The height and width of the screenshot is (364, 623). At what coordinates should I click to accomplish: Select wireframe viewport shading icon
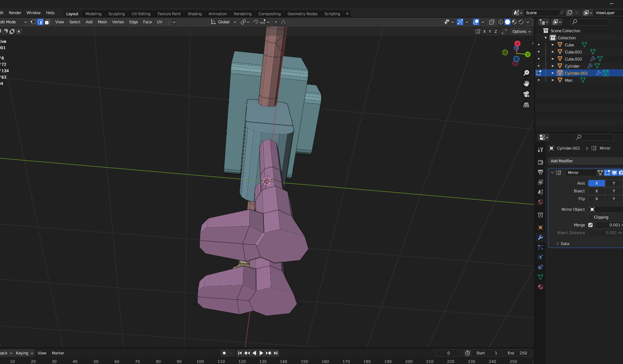501,22
